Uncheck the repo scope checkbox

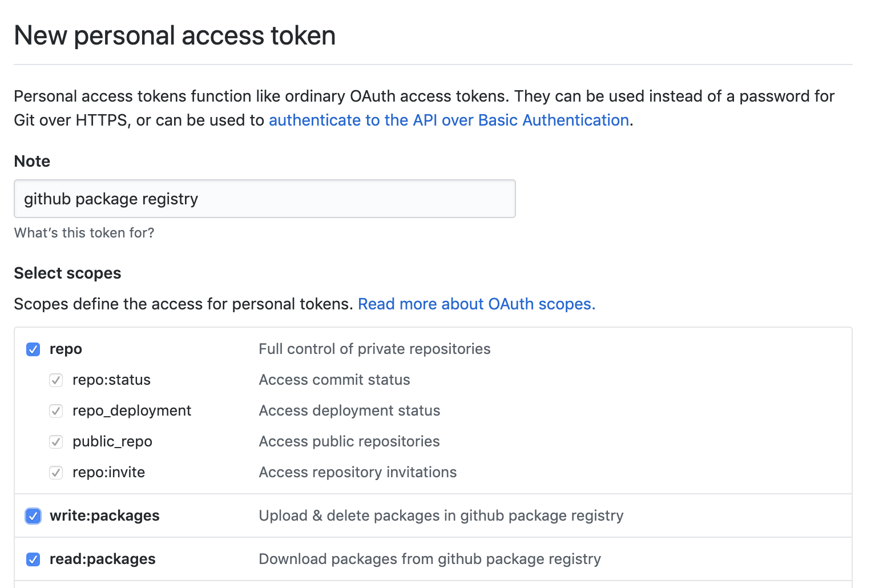coord(33,349)
